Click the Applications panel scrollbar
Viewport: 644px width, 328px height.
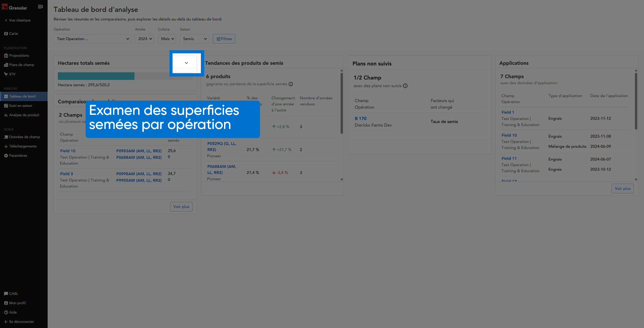click(636, 101)
